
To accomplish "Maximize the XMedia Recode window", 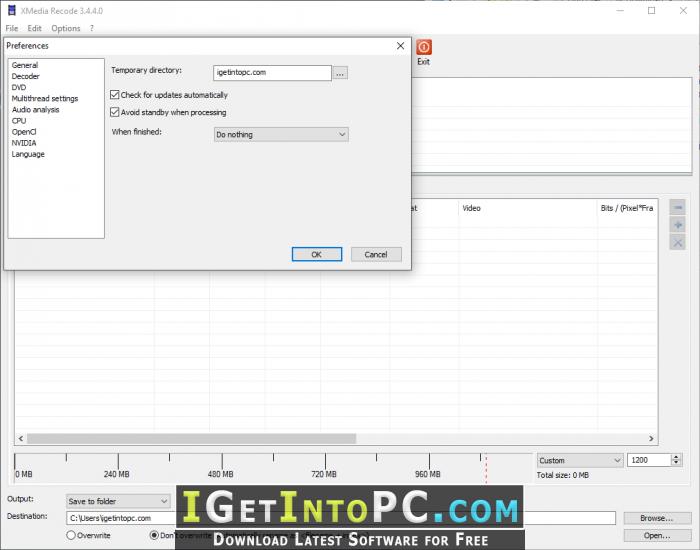I will pos(652,11).
